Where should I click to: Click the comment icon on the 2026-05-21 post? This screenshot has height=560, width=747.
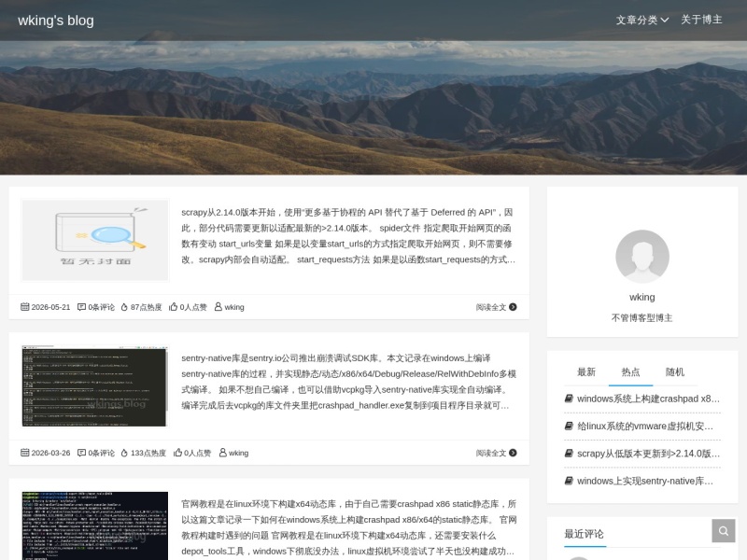81,307
